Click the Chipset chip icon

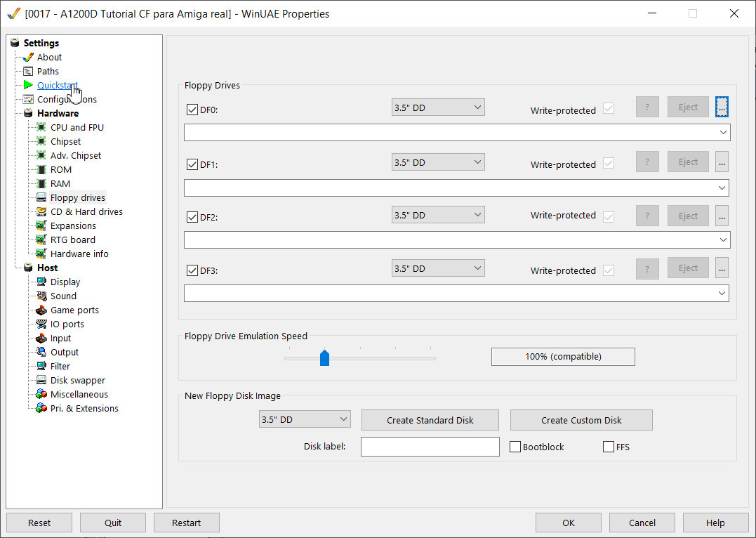(41, 141)
